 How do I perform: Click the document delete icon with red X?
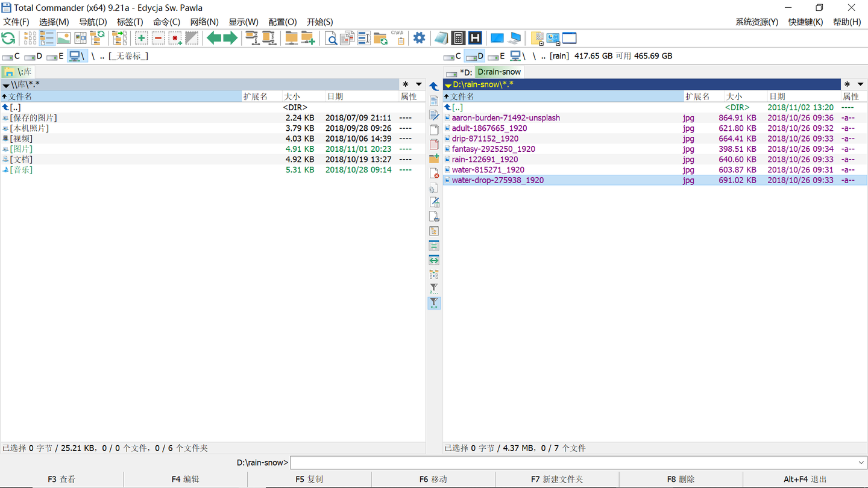[x=434, y=174]
